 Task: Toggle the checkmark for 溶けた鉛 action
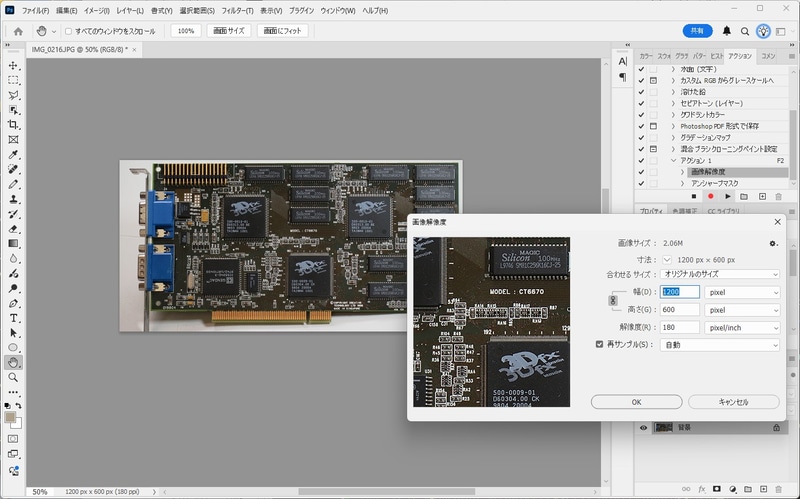click(641, 92)
